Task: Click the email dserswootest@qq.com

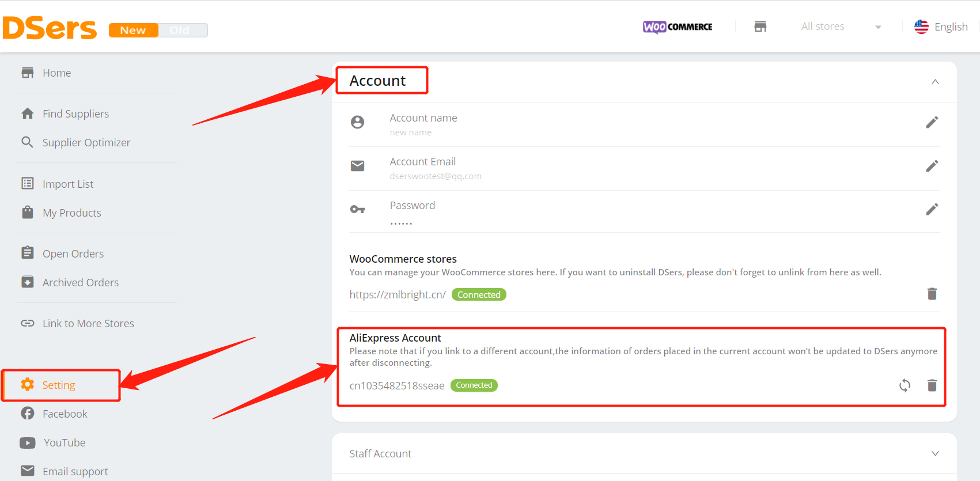Action: (436, 176)
